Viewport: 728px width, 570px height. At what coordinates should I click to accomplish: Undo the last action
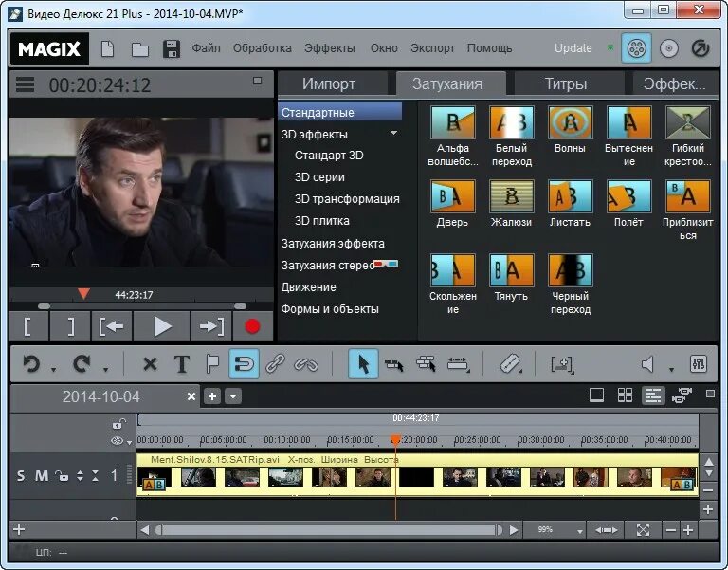pyautogui.click(x=31, y=364)
